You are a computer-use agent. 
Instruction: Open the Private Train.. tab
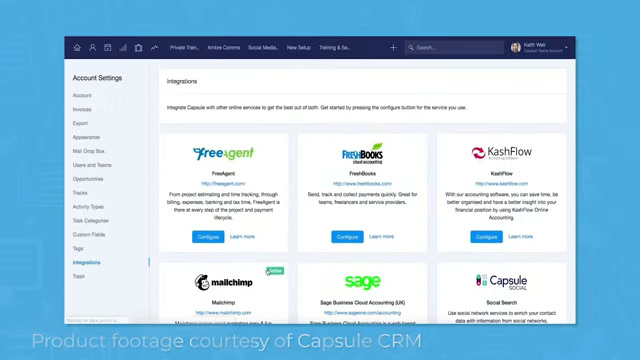tap(184, 48)
